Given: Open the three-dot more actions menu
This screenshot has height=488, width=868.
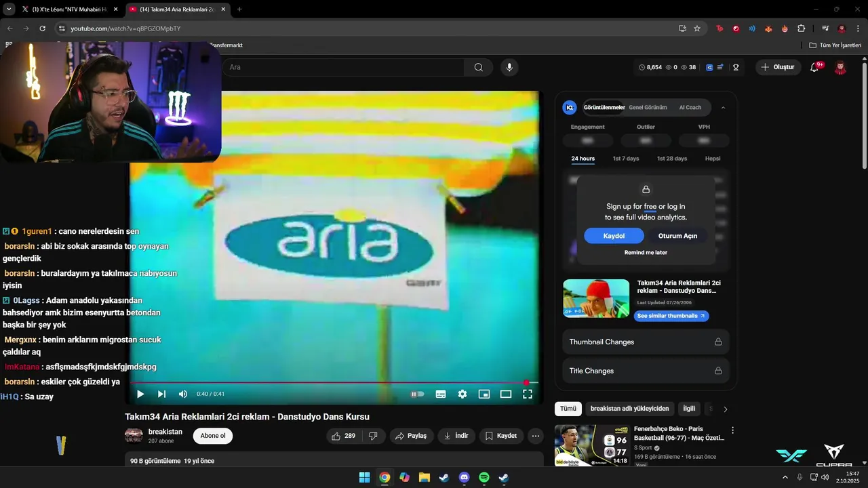Looking at the screenshot, I should click(536, 436).
